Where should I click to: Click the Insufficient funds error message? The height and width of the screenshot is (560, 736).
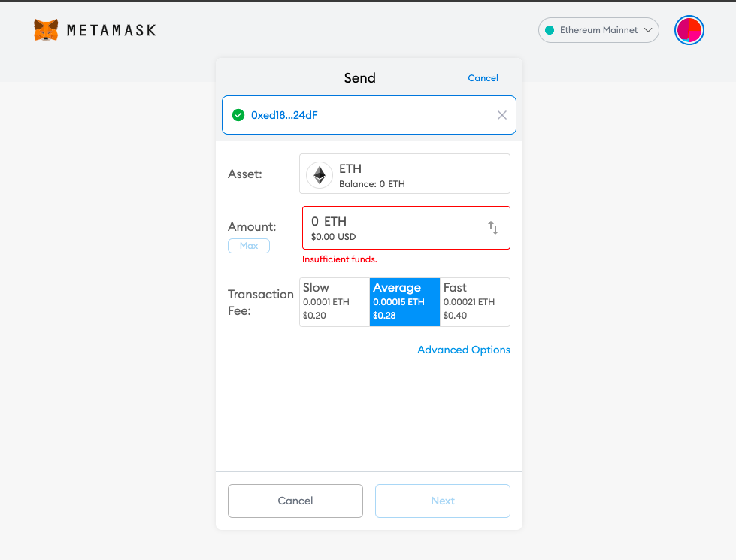pos(339,259)
